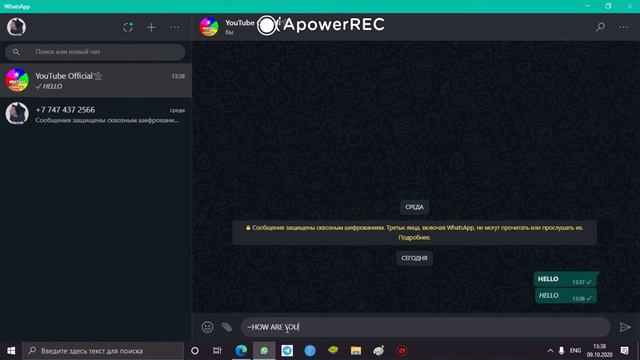
Task: Open the emoji picker
Action: [207, 327]
